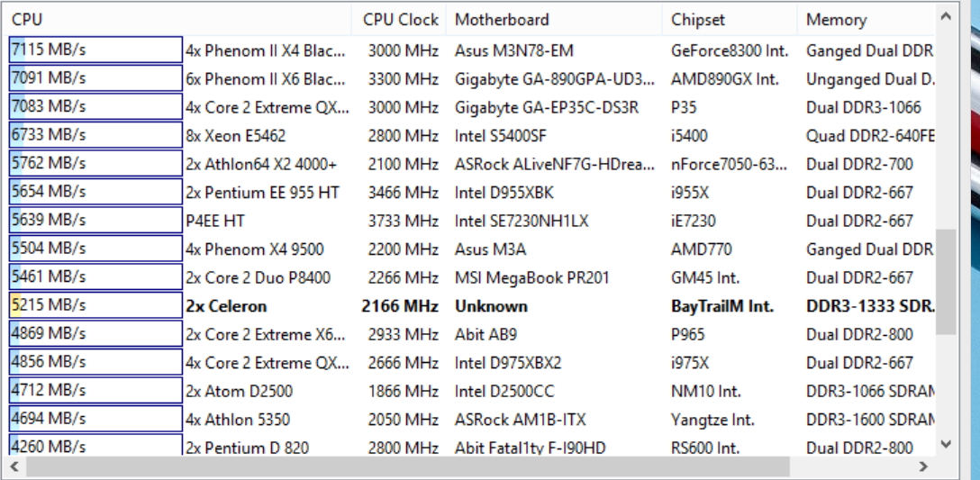980x480 pixels.
Task: Click the Yangtze Int. chipset cell
Action: 713,420
